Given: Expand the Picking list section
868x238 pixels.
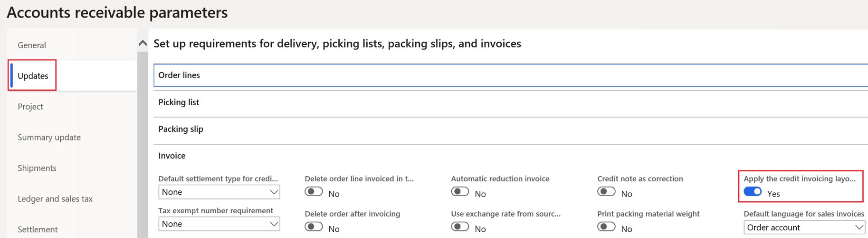Looking at the screenshot, I should (x=511, y=102).
